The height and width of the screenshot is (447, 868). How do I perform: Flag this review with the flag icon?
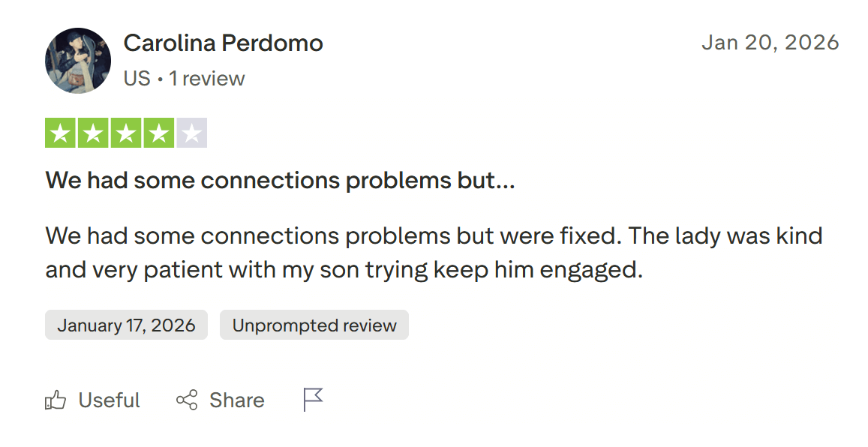313,400
